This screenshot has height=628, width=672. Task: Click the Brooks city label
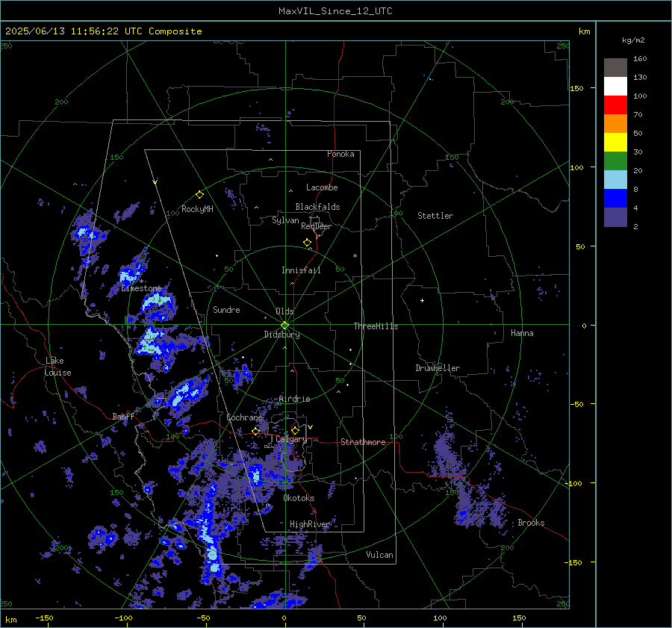pos(531,523)
